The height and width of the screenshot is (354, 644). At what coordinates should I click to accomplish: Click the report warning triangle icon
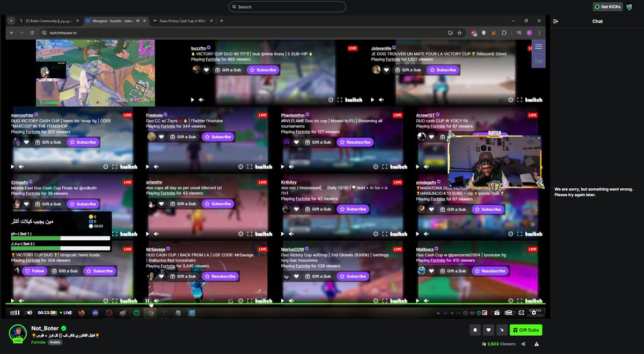click(x=537, y=344)
